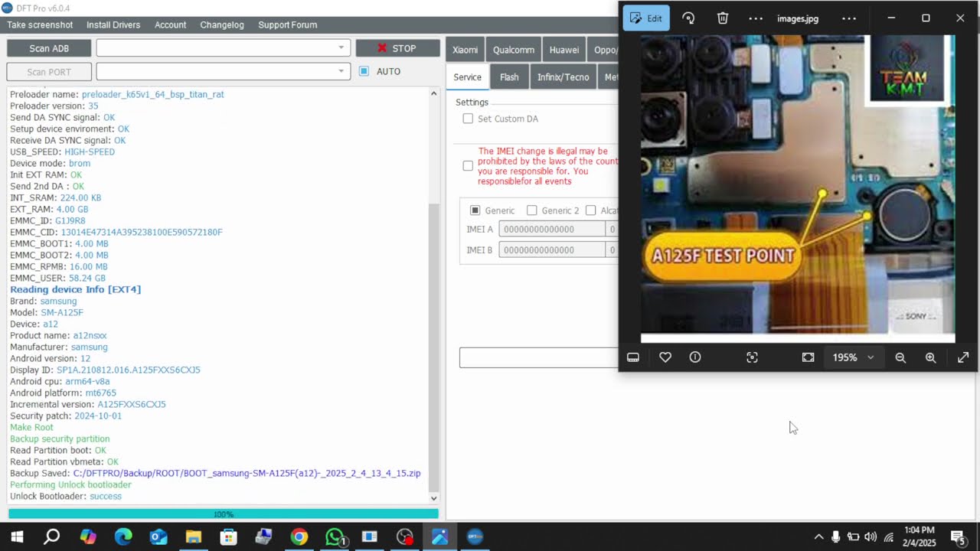Click the 'Unlock Bootloader: success' log line
This screenshot has height=551, width=980.
pos(66,496)
